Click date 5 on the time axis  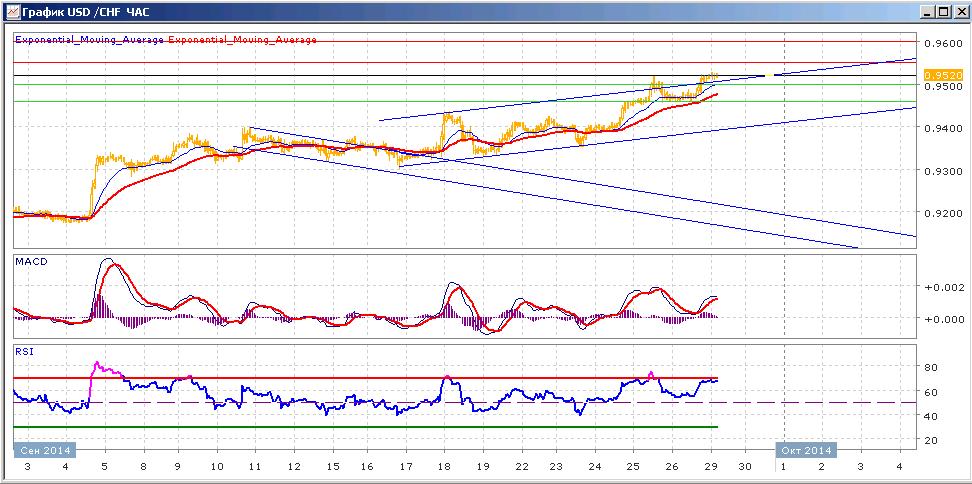[105, 466]
